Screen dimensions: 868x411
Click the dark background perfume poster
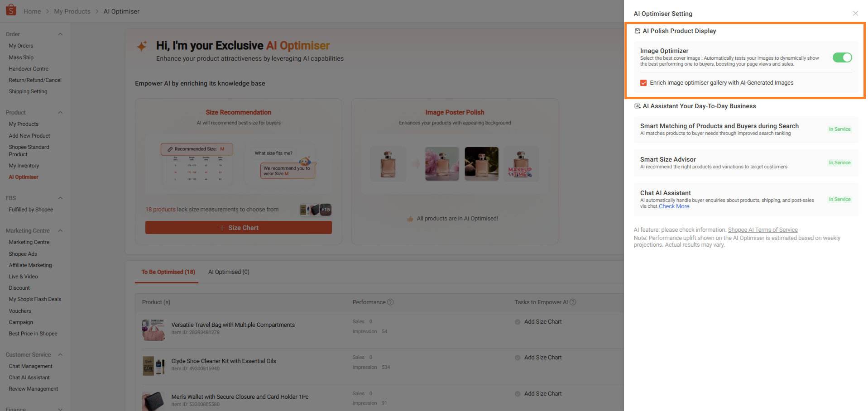tap(481, 164)
